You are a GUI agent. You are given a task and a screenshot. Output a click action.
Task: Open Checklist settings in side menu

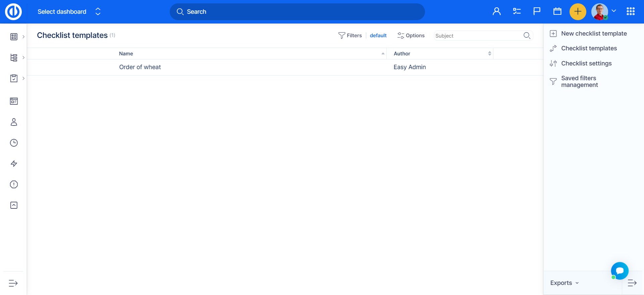coord(586,63)
